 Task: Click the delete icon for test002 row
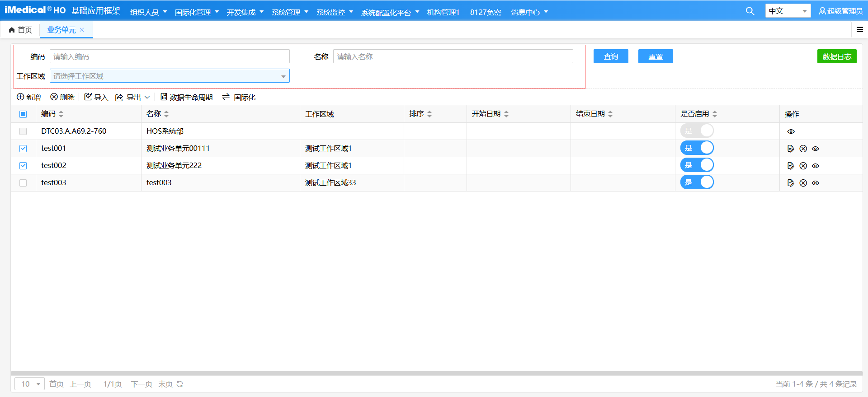tap(803, 166)
